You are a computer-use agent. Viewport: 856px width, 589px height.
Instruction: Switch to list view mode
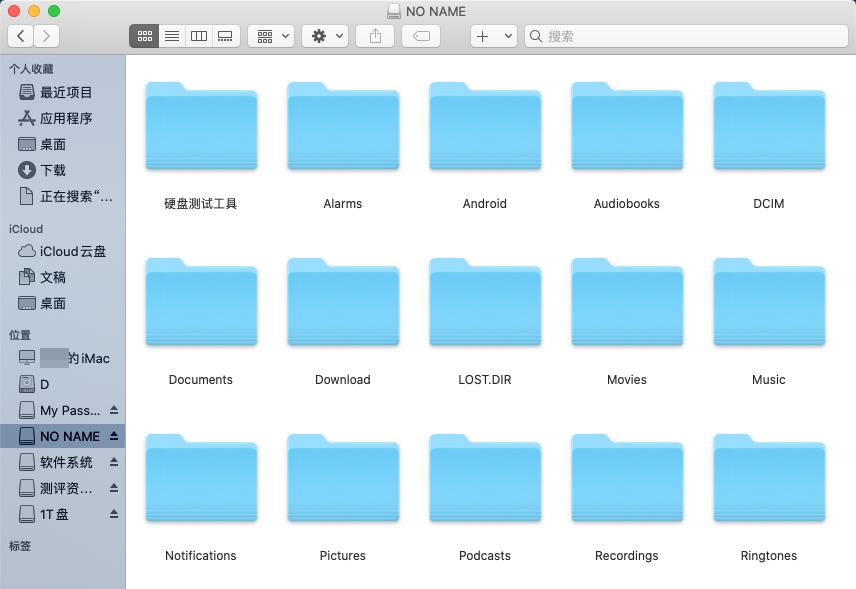coord(172,36)
